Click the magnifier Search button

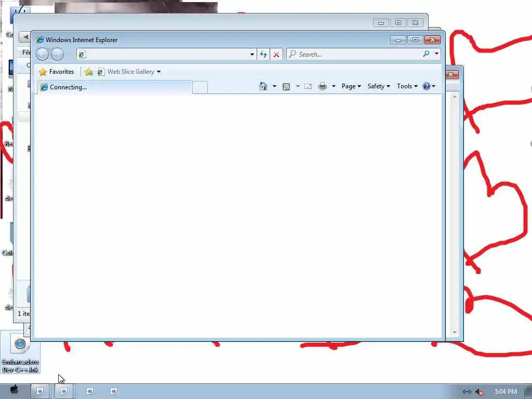(426, 54)
